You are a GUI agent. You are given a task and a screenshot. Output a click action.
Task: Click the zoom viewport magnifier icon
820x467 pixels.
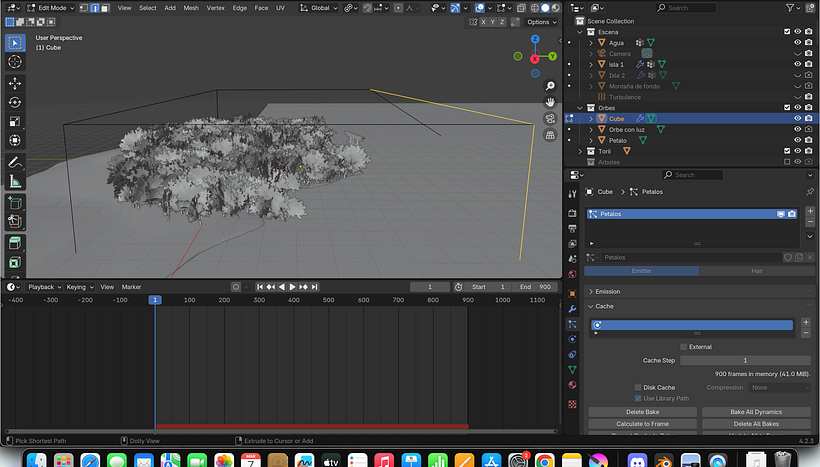pos(550,86)
